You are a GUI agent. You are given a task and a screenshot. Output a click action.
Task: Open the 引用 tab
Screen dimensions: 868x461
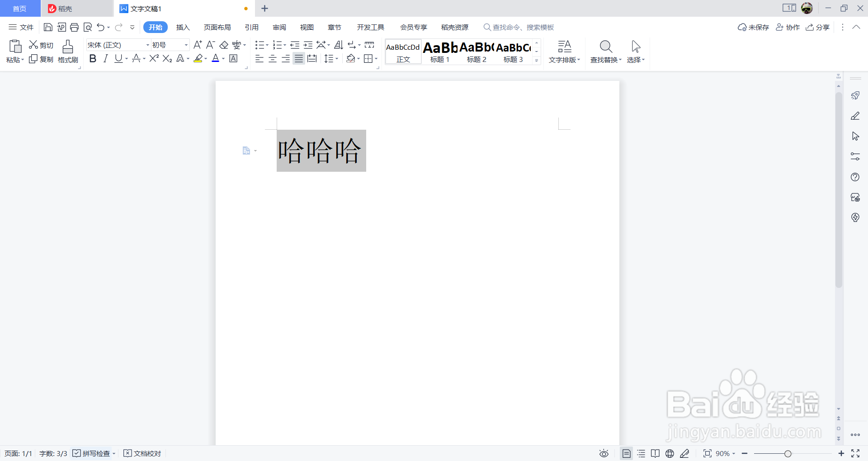click(x=252, y=28)
